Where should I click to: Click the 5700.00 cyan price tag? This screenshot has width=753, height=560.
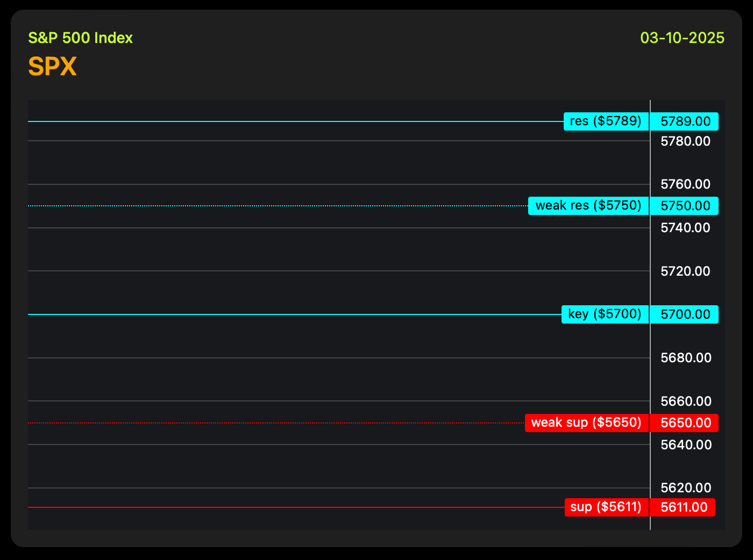pos(685,314)
